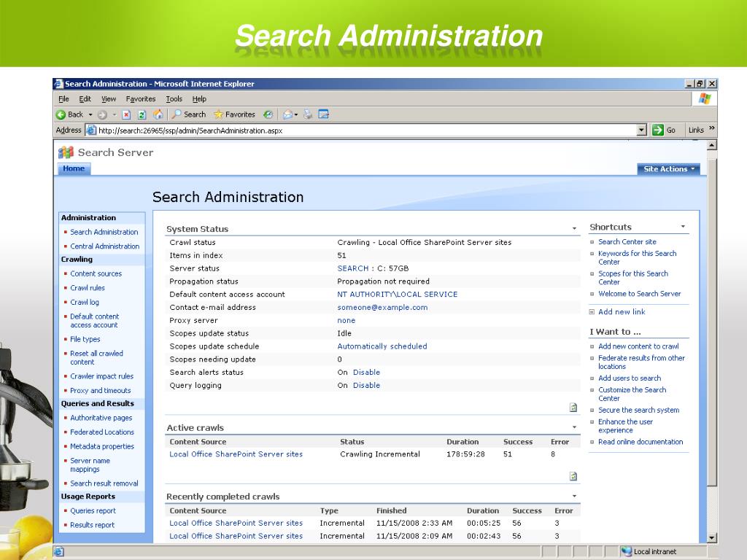Go to the browser Home icon

point(158,114)
